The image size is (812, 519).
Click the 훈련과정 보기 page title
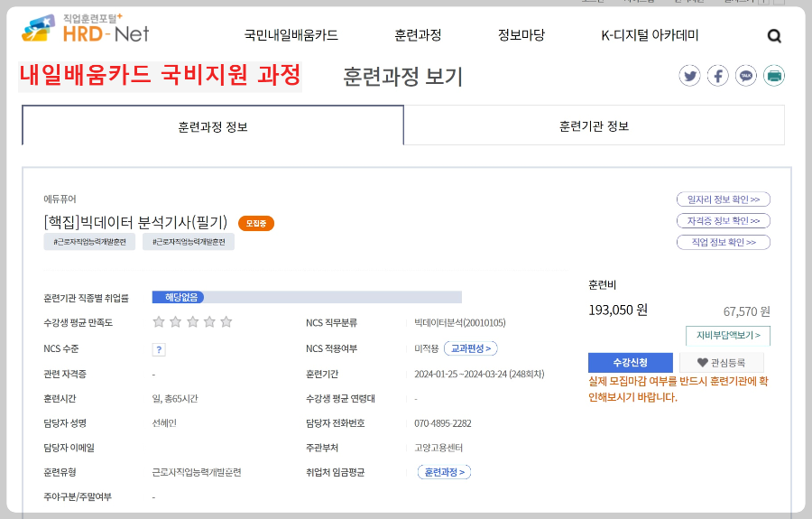402,78
